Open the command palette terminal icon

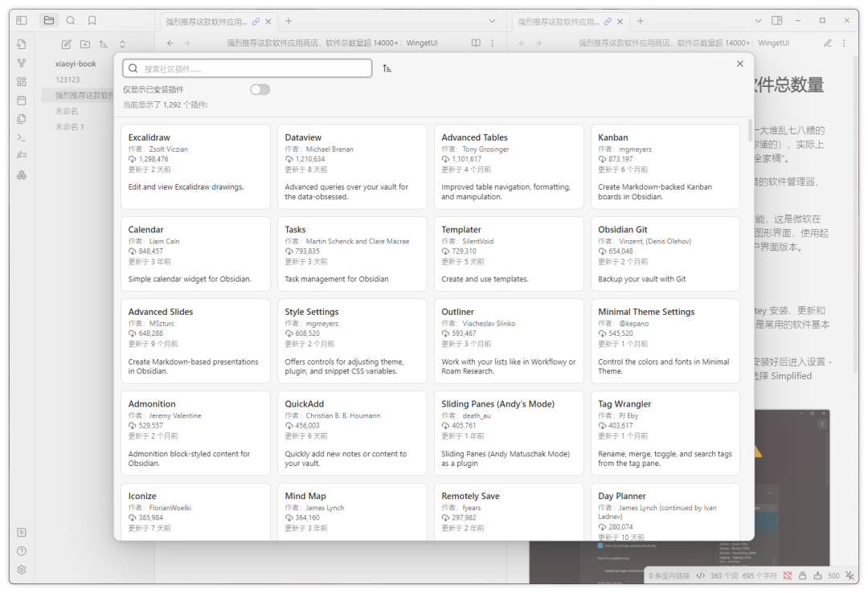click(22, 137)
